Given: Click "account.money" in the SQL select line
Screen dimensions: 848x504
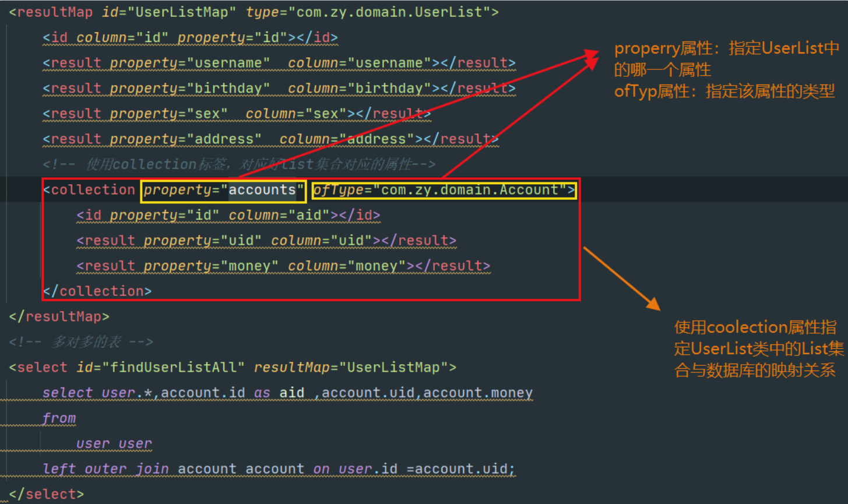Looking at the screenshot, I should (x=478, y=393).
